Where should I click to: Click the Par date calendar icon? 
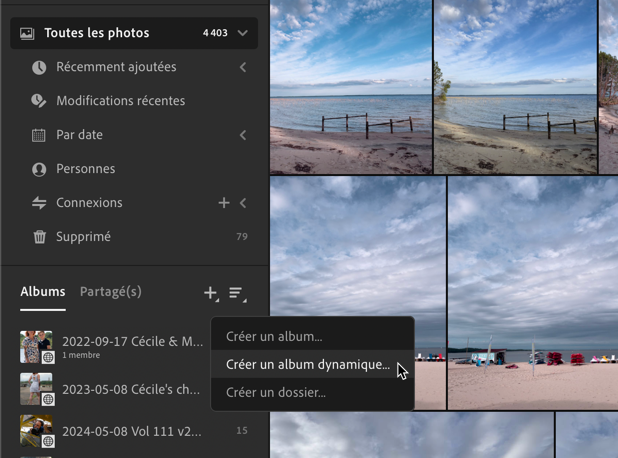[x=39, y=135]
